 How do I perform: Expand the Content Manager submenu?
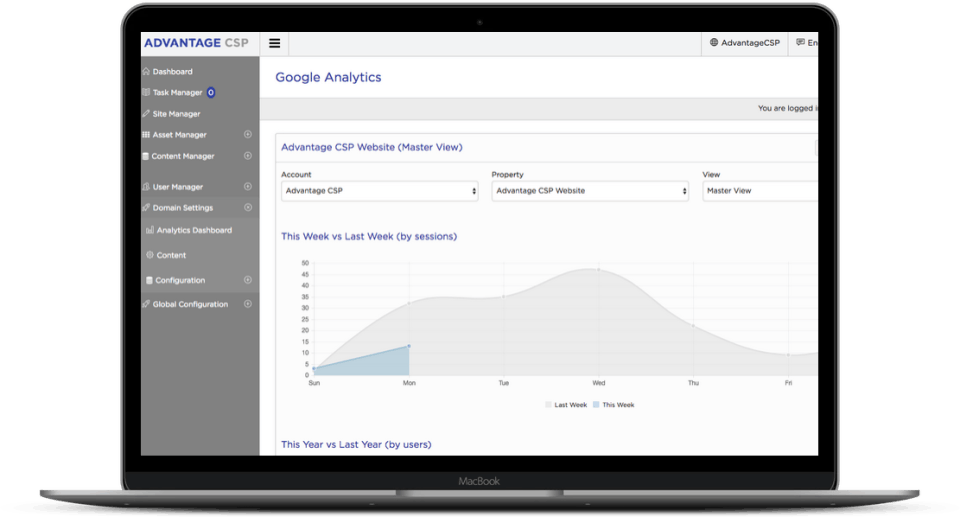coord(248,156)
